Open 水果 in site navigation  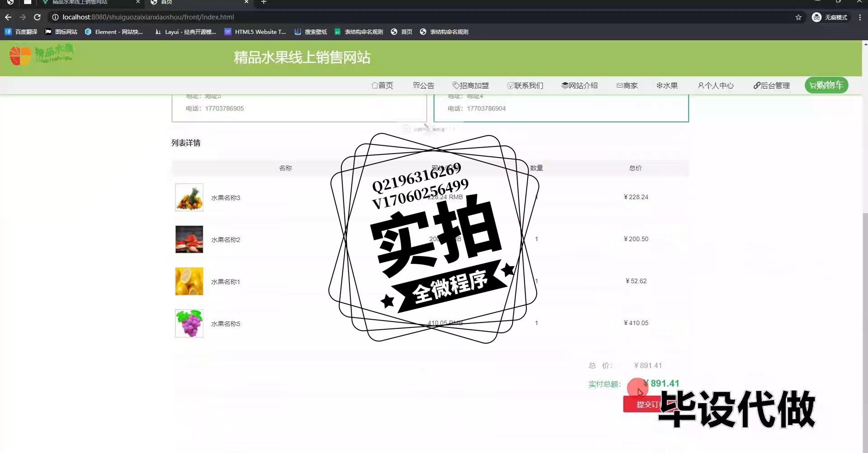[667, 85]
